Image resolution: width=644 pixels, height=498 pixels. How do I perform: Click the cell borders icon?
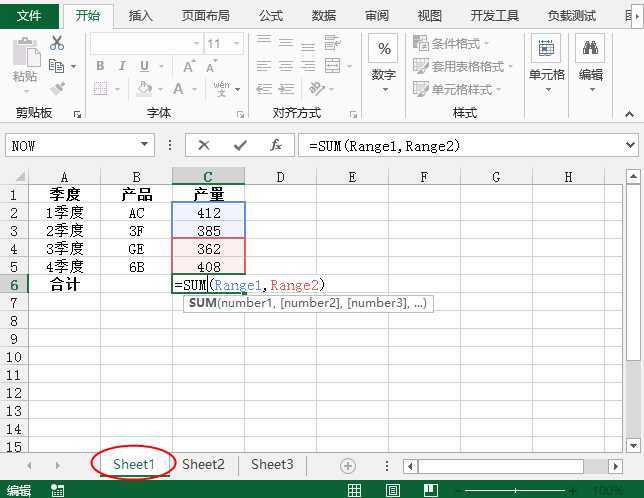[x=101, y=88]
